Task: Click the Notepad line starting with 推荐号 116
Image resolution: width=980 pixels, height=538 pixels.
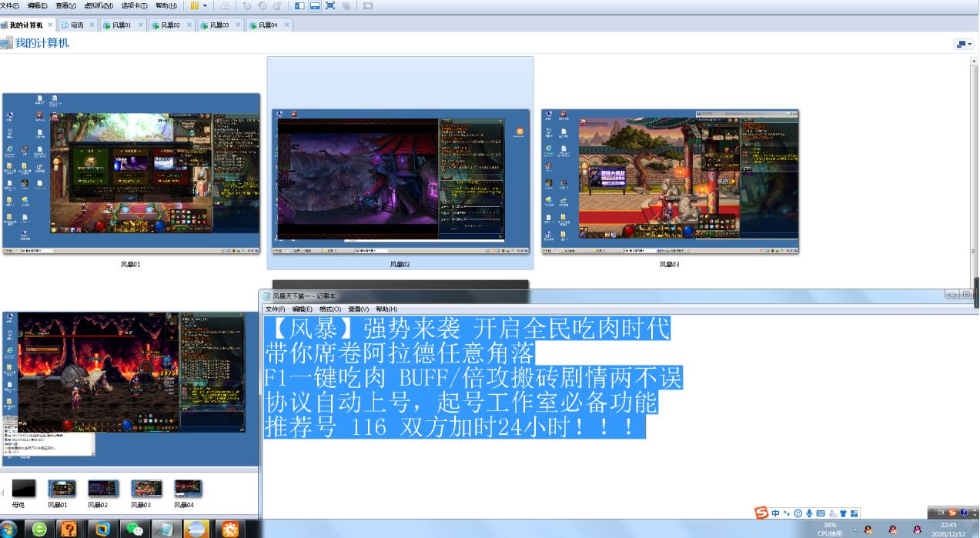Action: [x=455, y=427]
